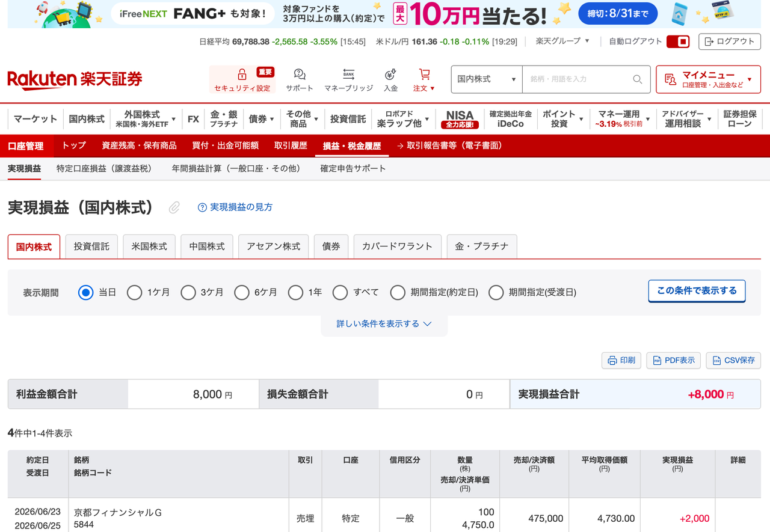Select the 1年 radio option
The width and height of the screenshot is (770, 532).
point(295,293)
